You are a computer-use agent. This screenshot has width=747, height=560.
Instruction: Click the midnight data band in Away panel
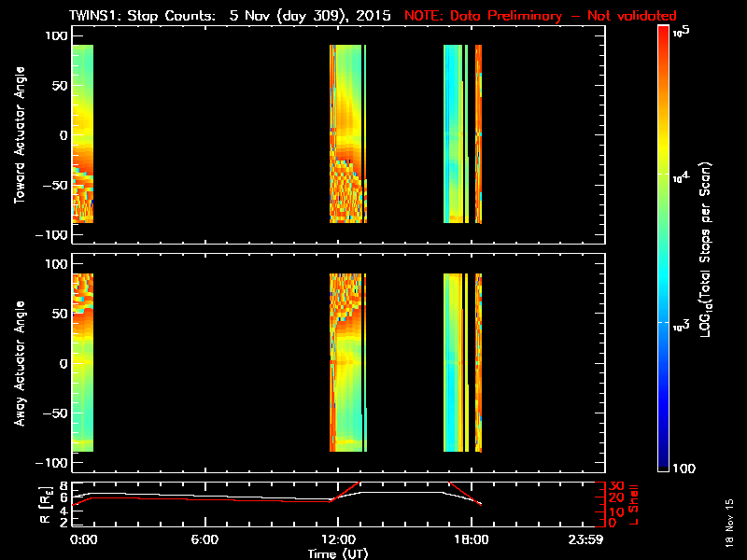tap(82, 362)
